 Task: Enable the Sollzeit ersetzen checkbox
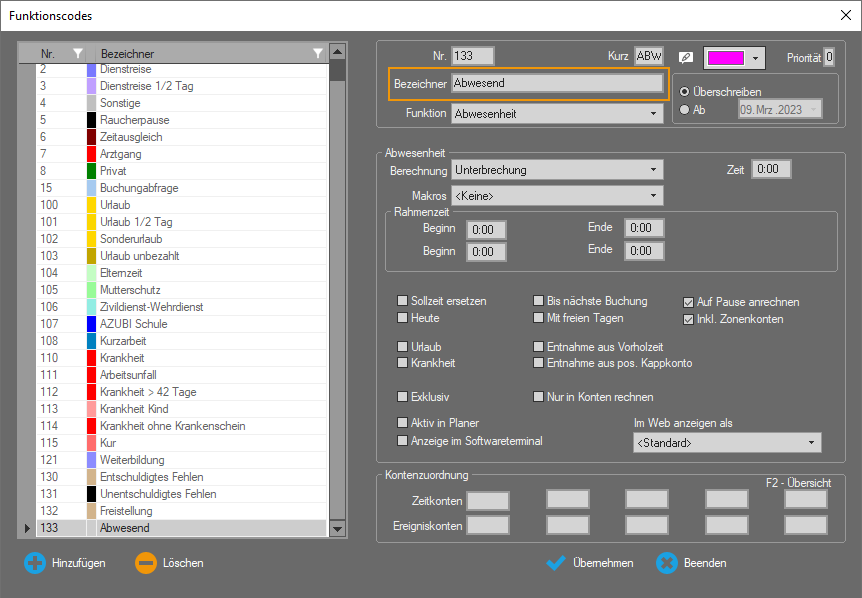point(403,301)
